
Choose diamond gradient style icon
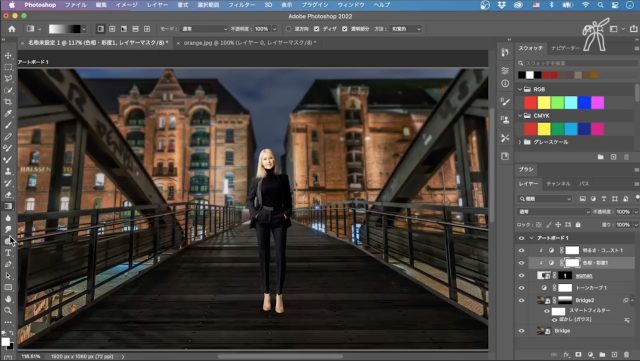pyautogui.click(x=147, y=29)
